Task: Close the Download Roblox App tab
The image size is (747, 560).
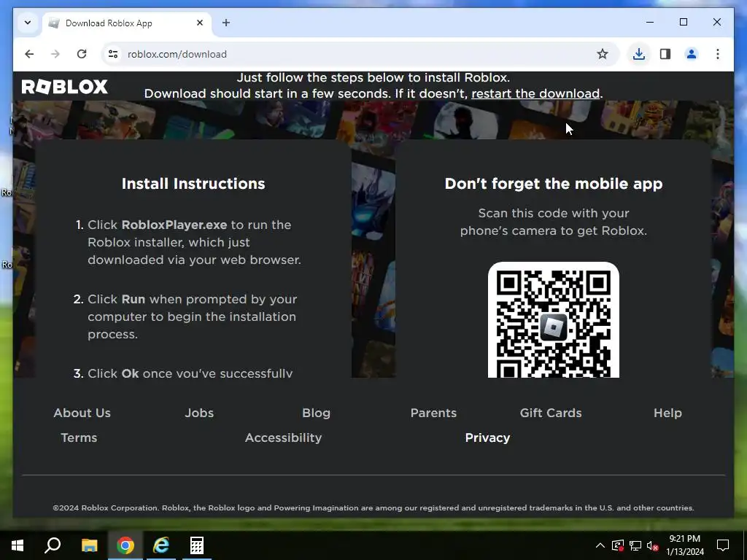Action: (200, 23)
